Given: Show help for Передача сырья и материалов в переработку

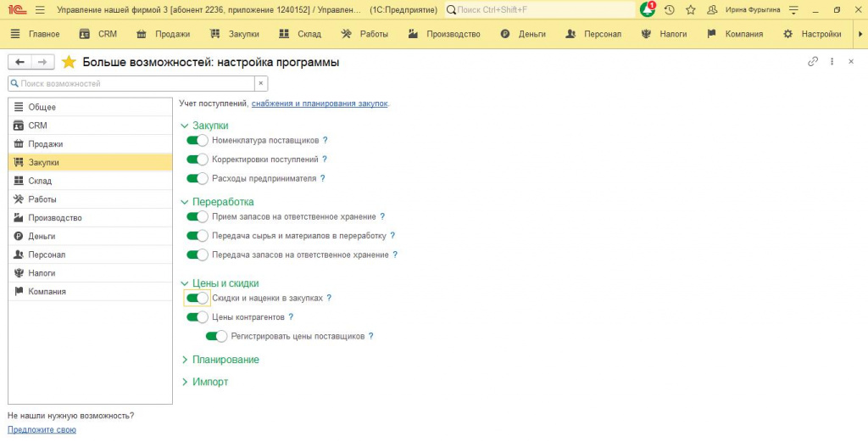Looking at the screenshot, I should (392, 235).
